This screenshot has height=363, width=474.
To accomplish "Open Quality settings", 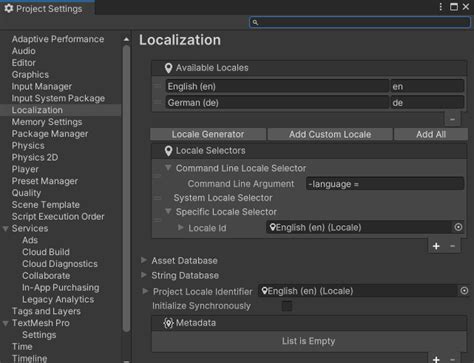I will click(x=26, y=193).
